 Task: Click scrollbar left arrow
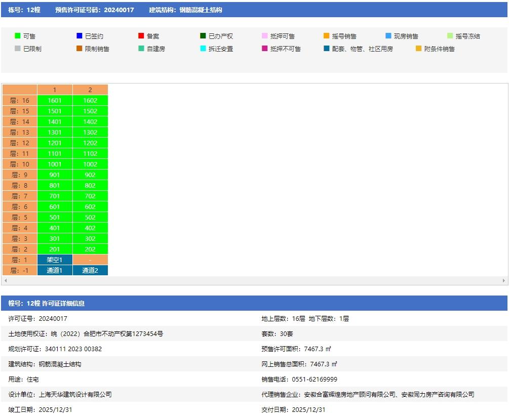(x=6, y=280)
